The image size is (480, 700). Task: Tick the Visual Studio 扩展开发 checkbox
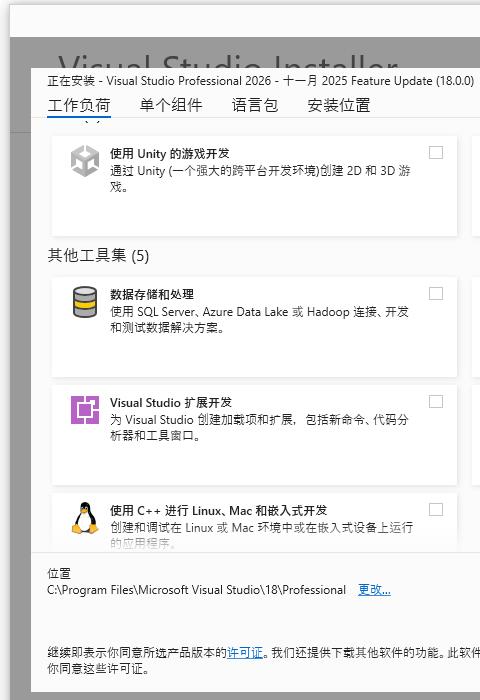436,402
